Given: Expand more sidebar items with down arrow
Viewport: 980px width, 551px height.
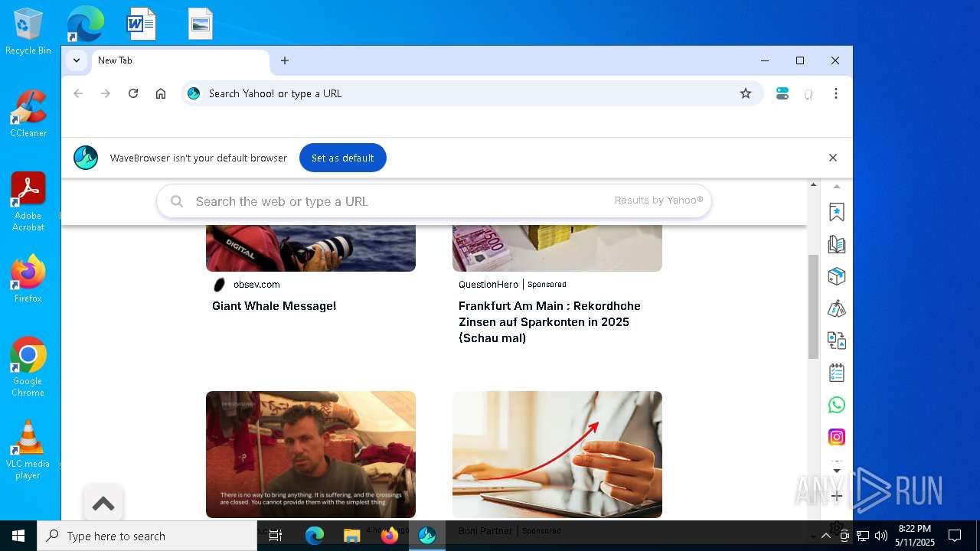Looking at the screenshot, I should (x=837, y=471).
